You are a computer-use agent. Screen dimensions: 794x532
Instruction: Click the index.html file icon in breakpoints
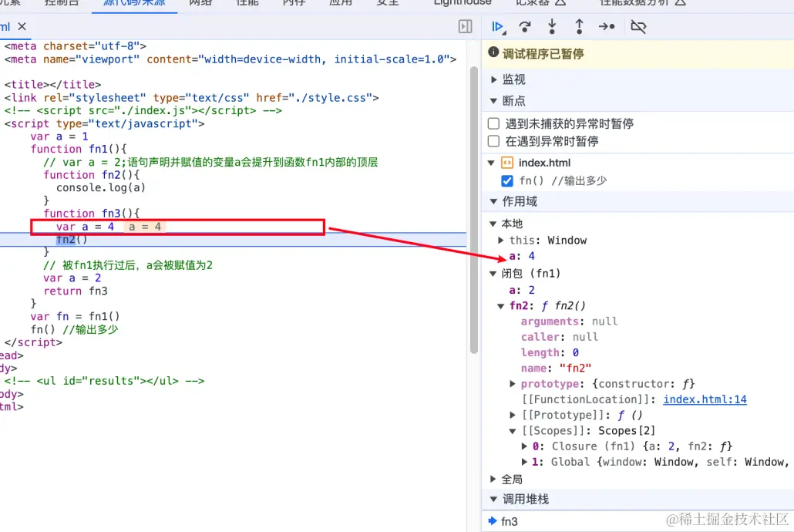coord(507,163)
